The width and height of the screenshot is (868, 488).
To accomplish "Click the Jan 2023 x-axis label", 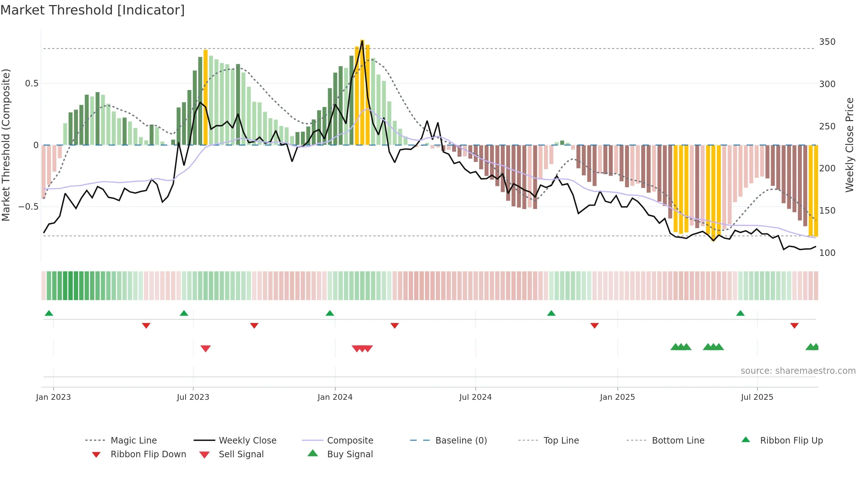I will point(54,397).
